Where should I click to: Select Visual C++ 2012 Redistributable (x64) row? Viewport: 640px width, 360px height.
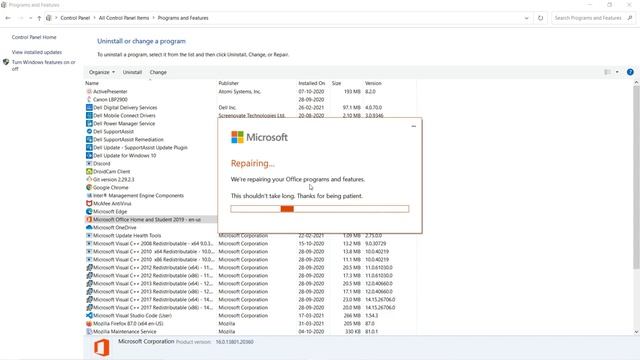pos(250,267)
